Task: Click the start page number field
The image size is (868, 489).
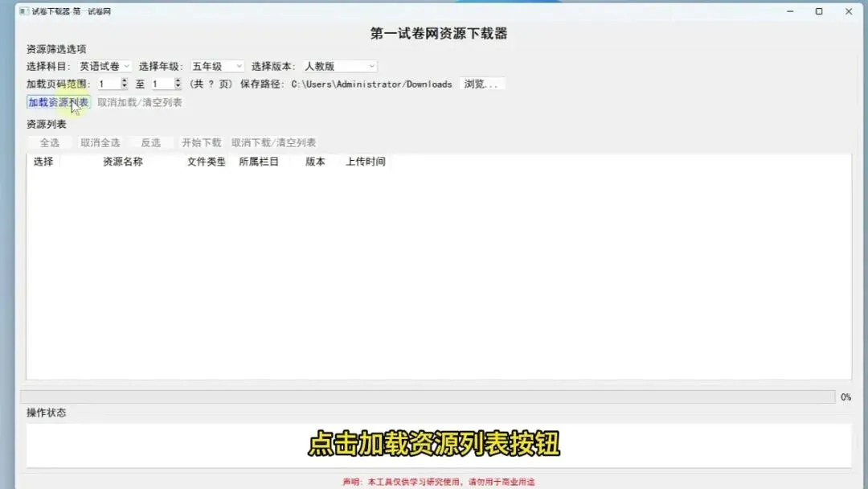Action: 108,84
